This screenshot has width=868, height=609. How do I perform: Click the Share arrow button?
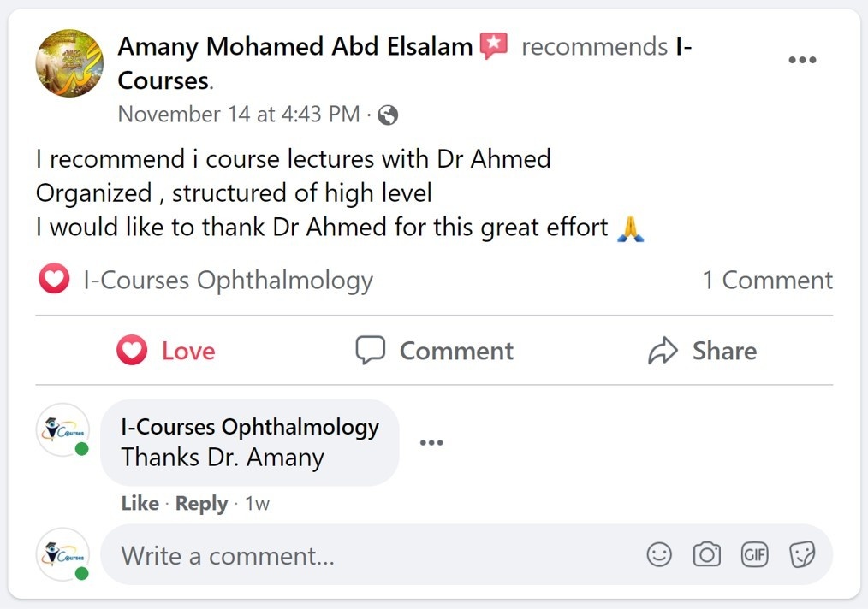pyautogui.click(x=703, y=351)
